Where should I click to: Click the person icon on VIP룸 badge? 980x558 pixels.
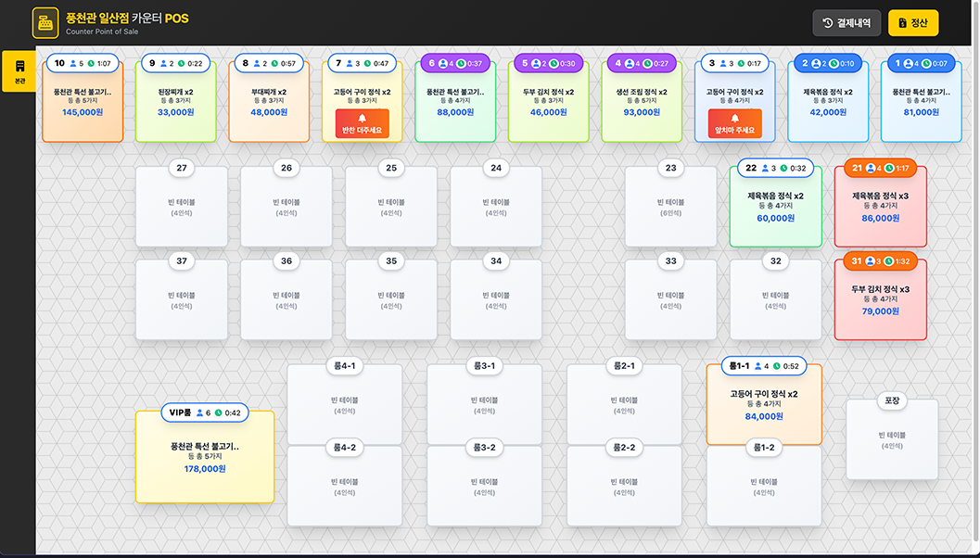pyautogui.click(x=199, y=412)
